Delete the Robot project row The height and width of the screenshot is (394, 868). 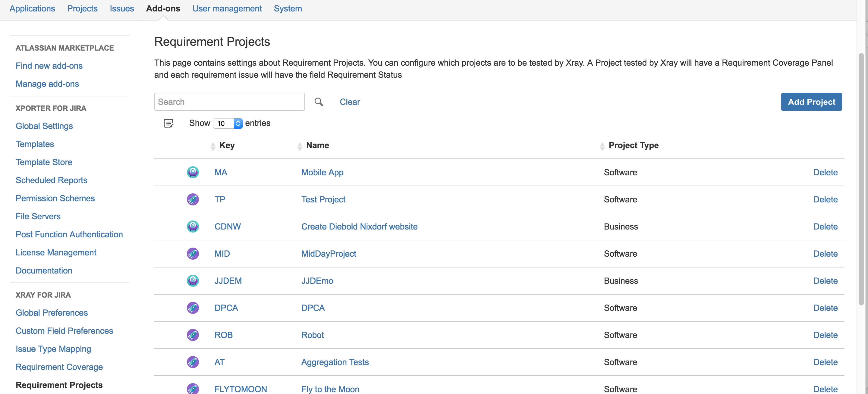(825, 335)
